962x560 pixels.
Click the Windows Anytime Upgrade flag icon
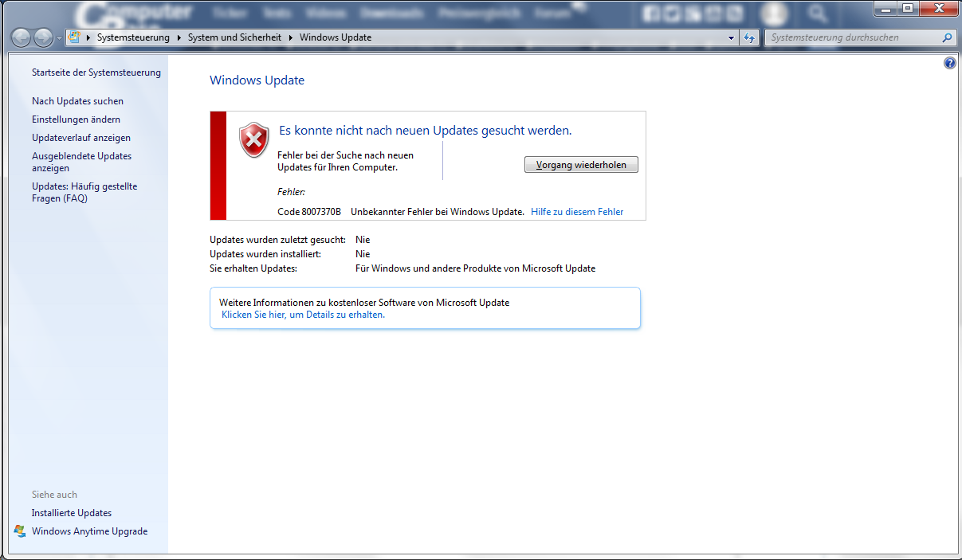point(20,531)
